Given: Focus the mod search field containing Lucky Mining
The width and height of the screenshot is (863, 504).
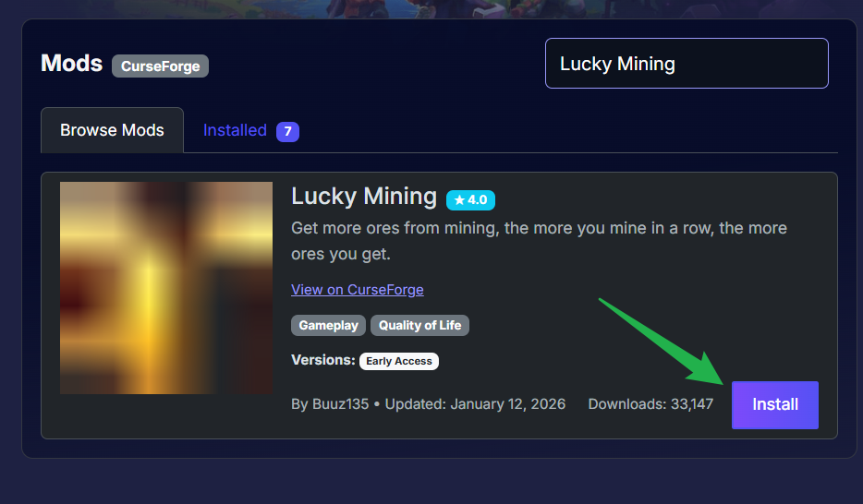Looking at the screenshot, I should tap(687, 63).
